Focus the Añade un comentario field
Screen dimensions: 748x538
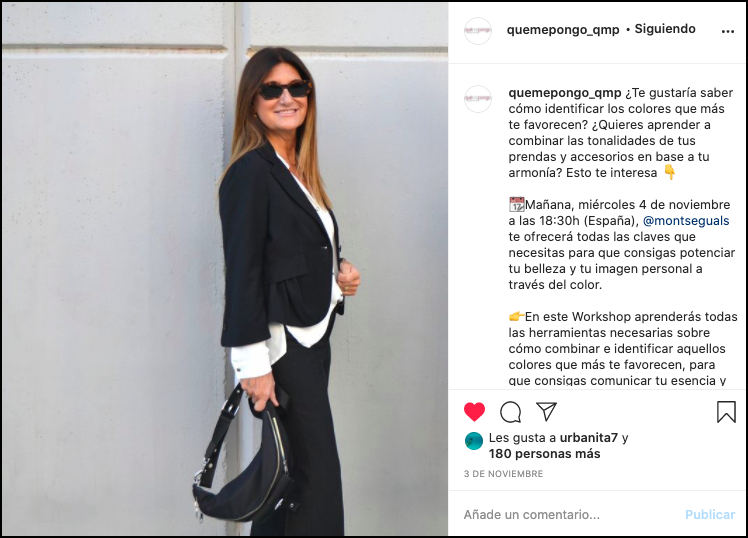point(570,515)
